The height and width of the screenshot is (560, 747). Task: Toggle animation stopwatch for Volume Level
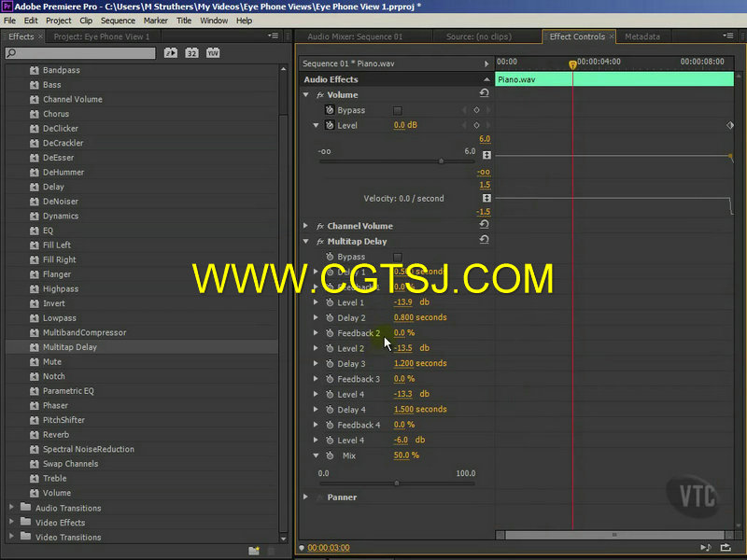pos(330,125)
